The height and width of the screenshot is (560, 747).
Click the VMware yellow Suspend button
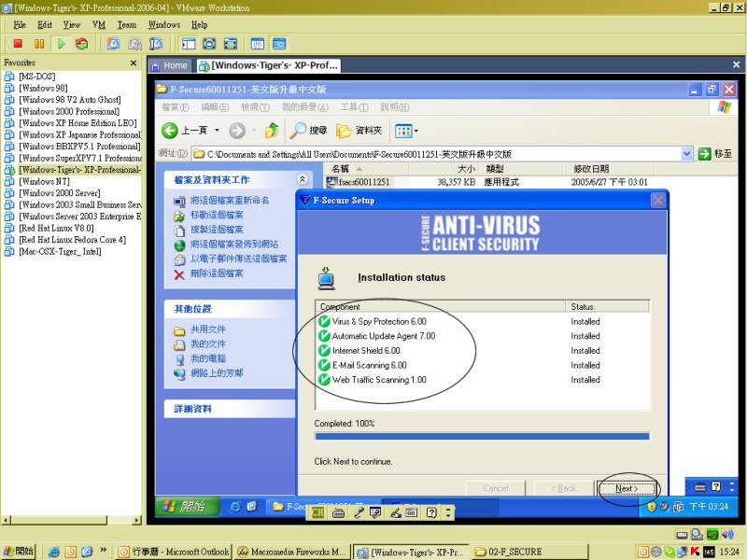tap(39, 44)
